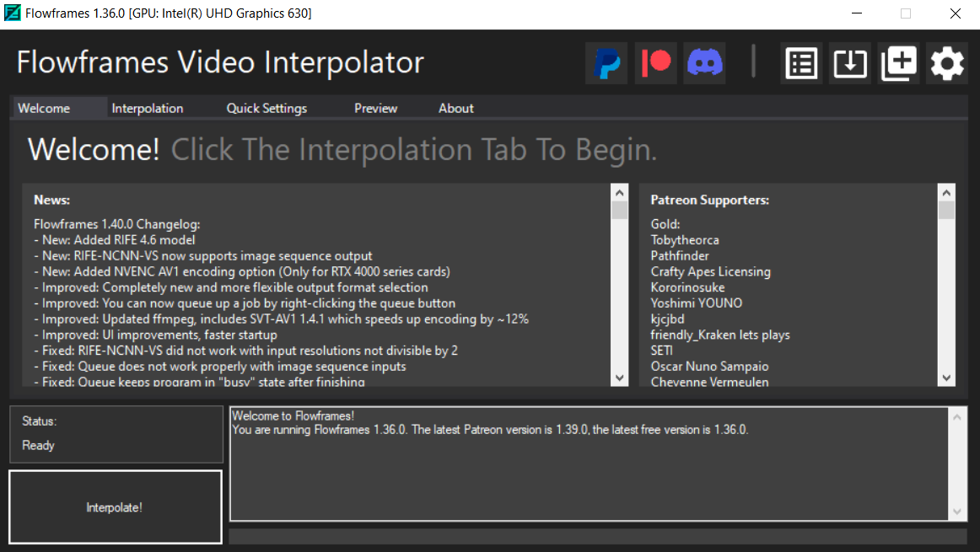Click the 'Ready' status text
Image resolution: width=980 pixels, height=552 pixels.
(38, 445)
